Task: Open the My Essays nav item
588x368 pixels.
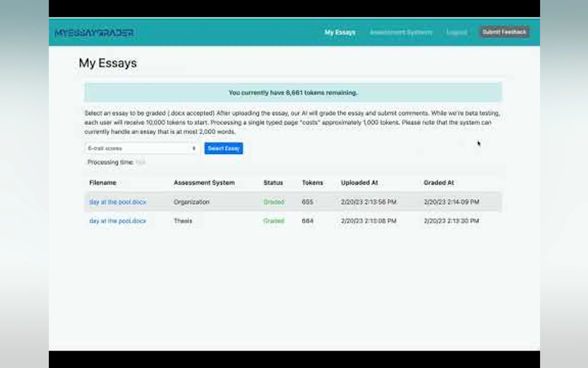Action: (340, 32)
